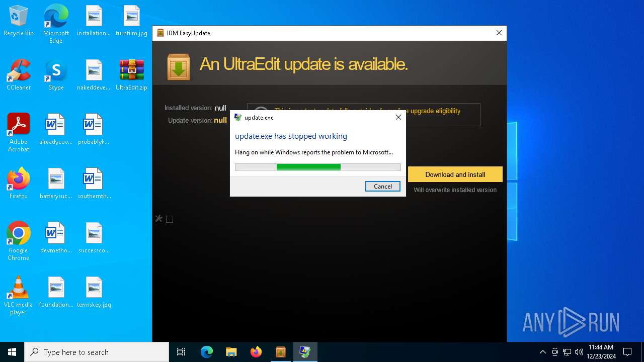Open the Recycle Bin desktop icon
This screenshot has width=644, height=362.
pyautogui.click(x=19, y=21)
